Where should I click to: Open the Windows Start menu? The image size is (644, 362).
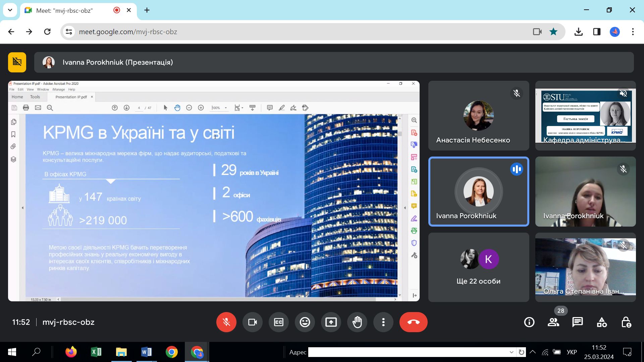(12, 352)
